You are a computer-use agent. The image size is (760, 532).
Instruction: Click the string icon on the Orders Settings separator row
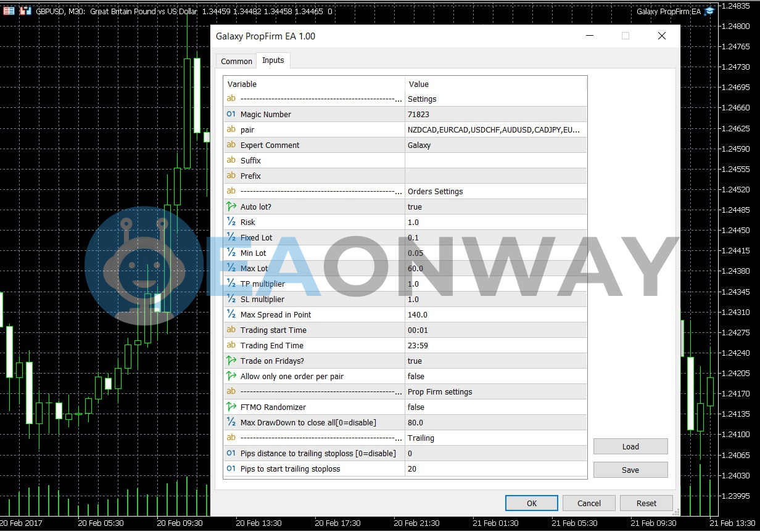point(231,191)
